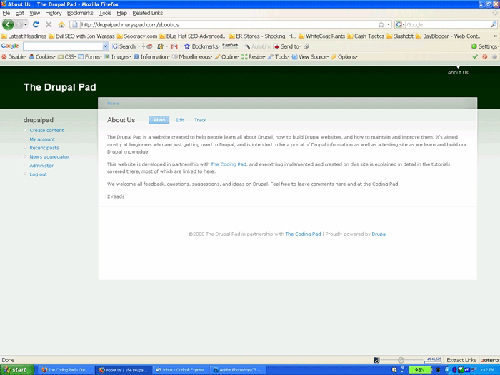Open the back/forward history dropdown arrow
This screenshot has width=500, height=375.
click(x=26, y=25)
